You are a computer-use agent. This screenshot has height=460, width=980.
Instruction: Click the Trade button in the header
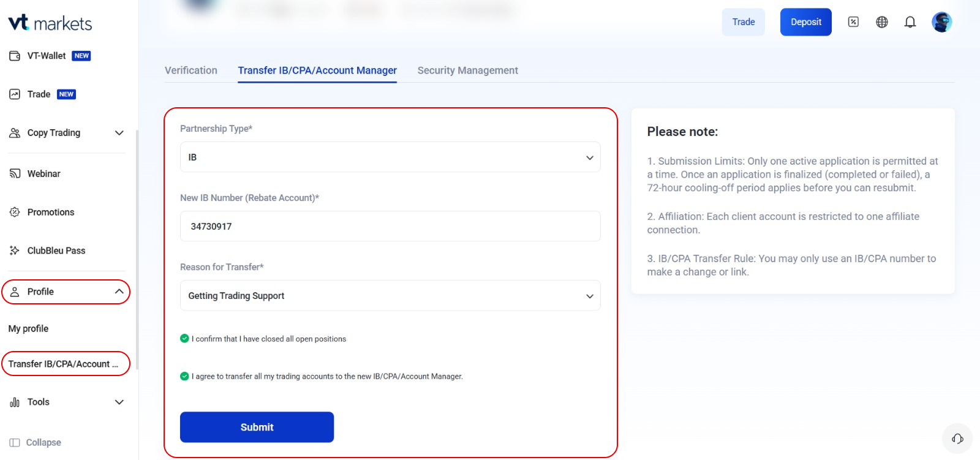743,22
